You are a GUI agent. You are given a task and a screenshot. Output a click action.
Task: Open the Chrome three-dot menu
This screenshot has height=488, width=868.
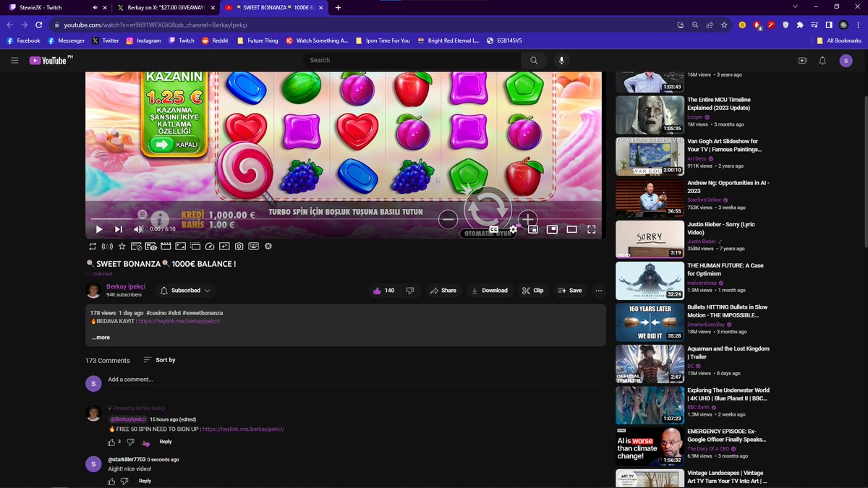pos(857,25)
